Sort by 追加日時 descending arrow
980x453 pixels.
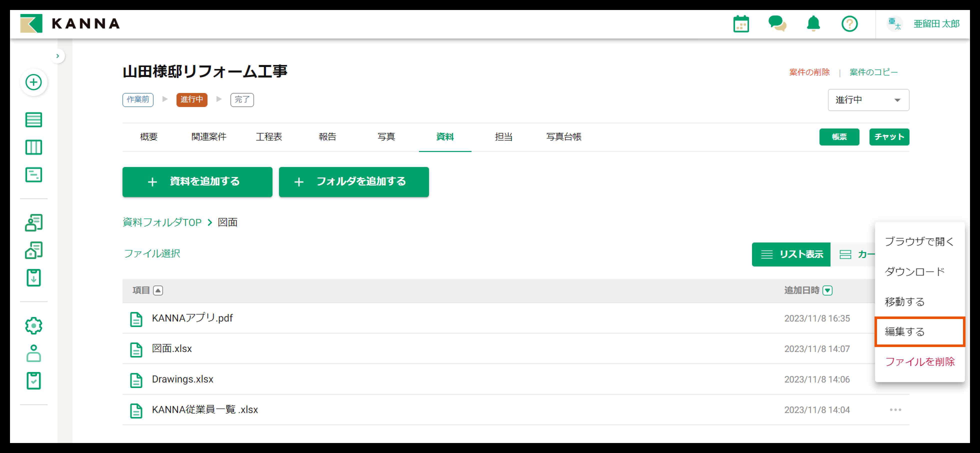(x=827, y=290)
